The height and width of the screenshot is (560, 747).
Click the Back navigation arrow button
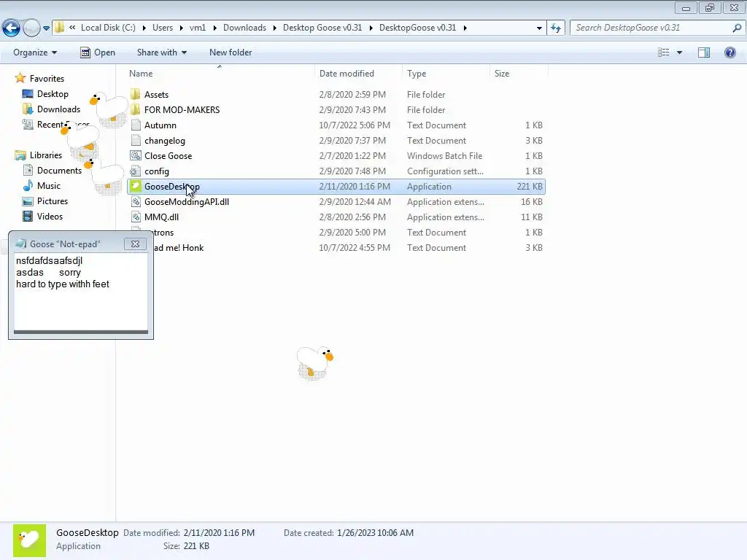tap(11, 28)
